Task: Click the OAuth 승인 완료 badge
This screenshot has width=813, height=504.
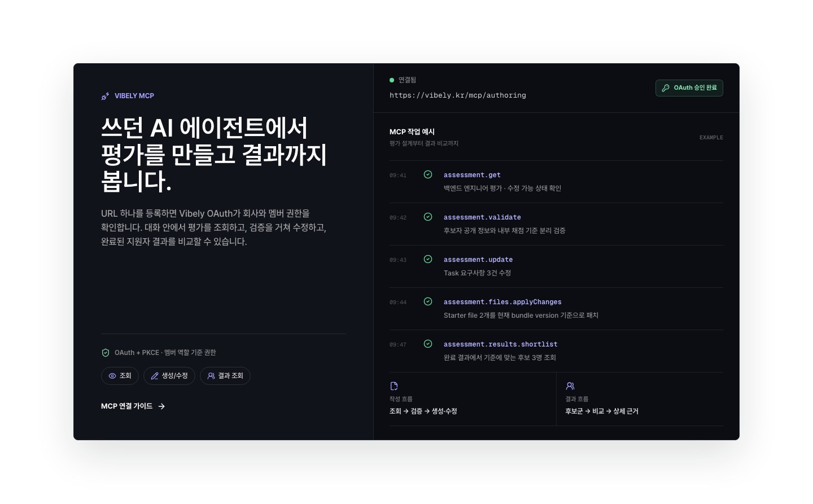Action: [689, 88]
